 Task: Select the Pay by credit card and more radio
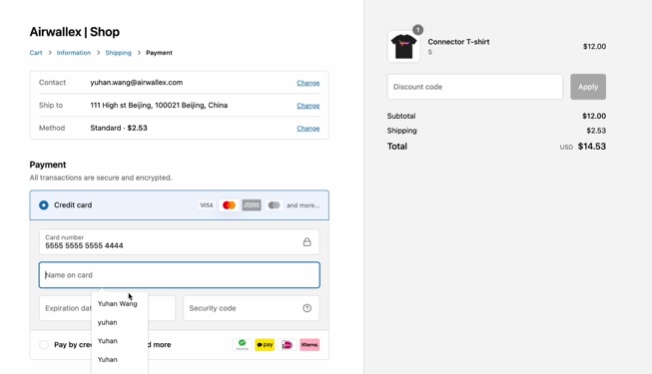click(44, 344)
